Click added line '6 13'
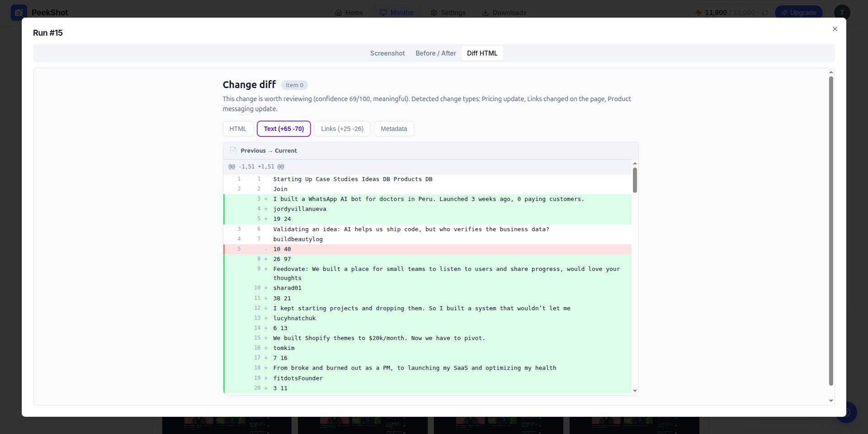868x434 pixels. coord(427,328)
